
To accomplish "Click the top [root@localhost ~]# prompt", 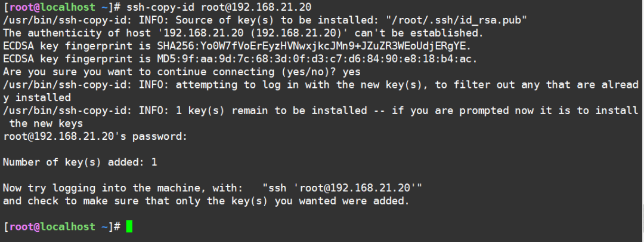I will click(62, 8).
